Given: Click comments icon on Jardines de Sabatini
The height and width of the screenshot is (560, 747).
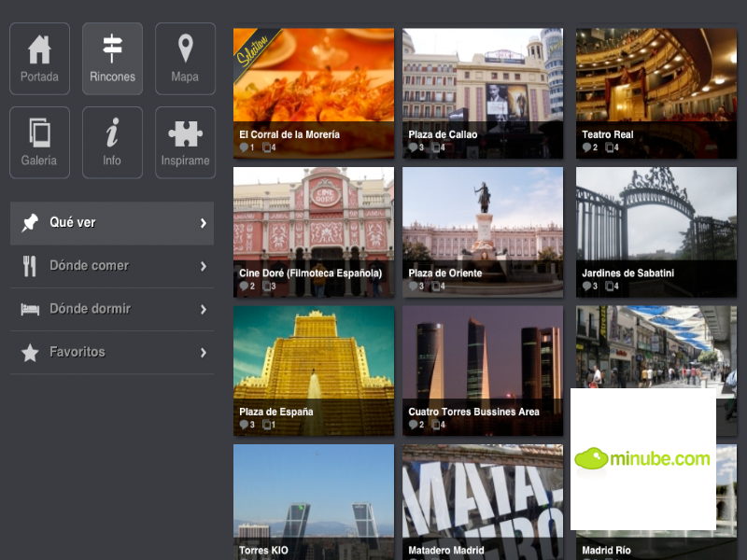Looking at the screenshot, I should click(586, 287).
